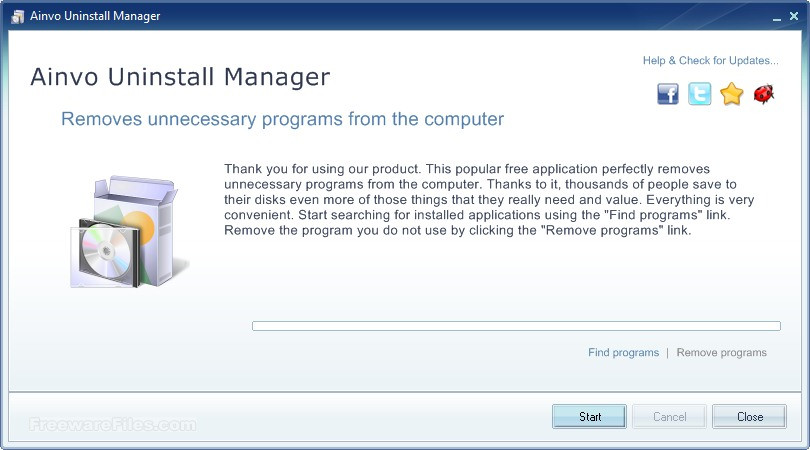Click the yellow star favorite icon

click(x=732, y=95)
